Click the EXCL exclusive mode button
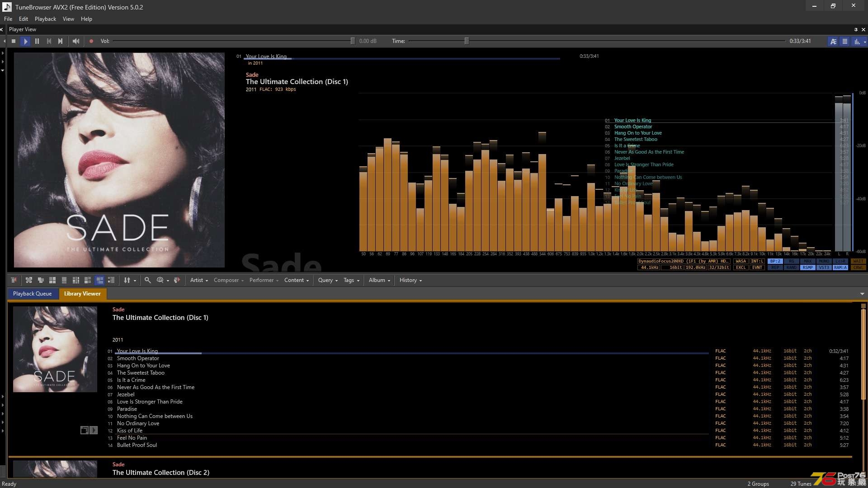868x488 pixels. (741, 267)
